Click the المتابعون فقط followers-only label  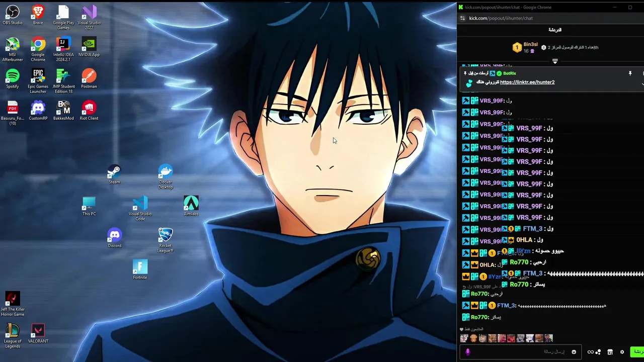click(x=473, y=329)
